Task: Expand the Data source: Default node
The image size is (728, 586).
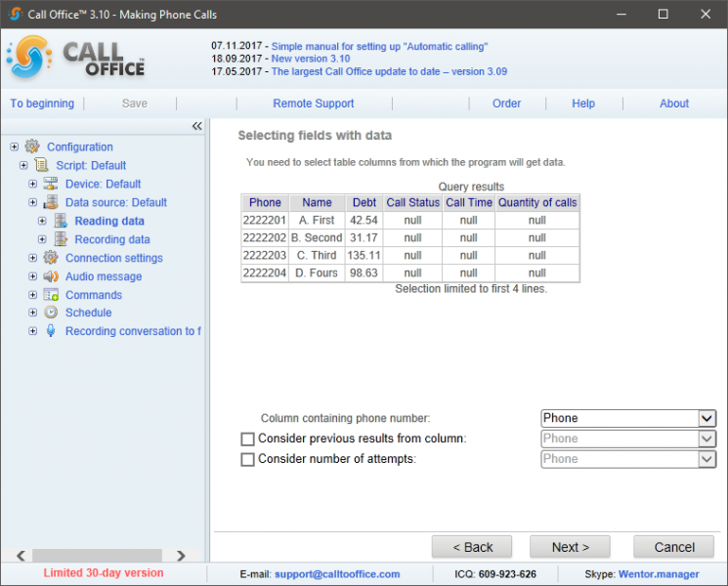Action: 33,202
